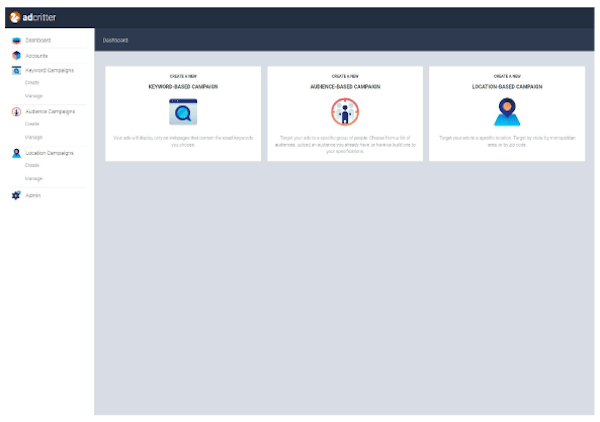
Task: Click the audience target people icon
Action: click(345, 112)
